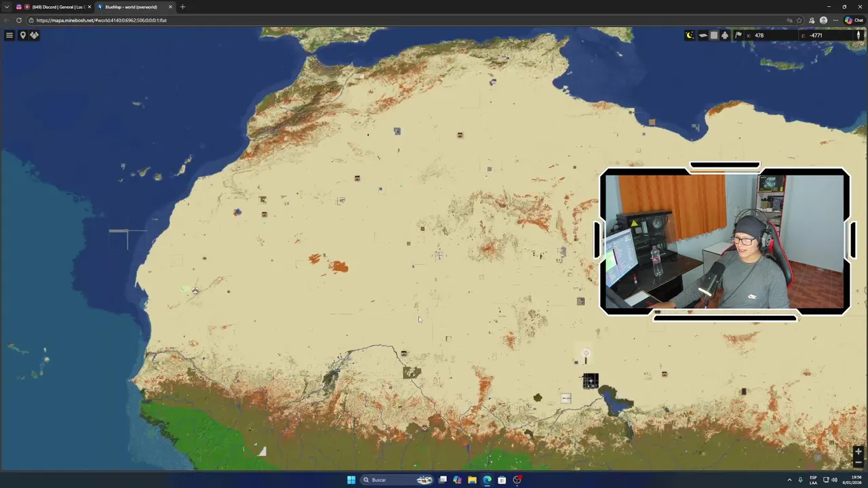Open the browser profile avatar

[823, 20]
